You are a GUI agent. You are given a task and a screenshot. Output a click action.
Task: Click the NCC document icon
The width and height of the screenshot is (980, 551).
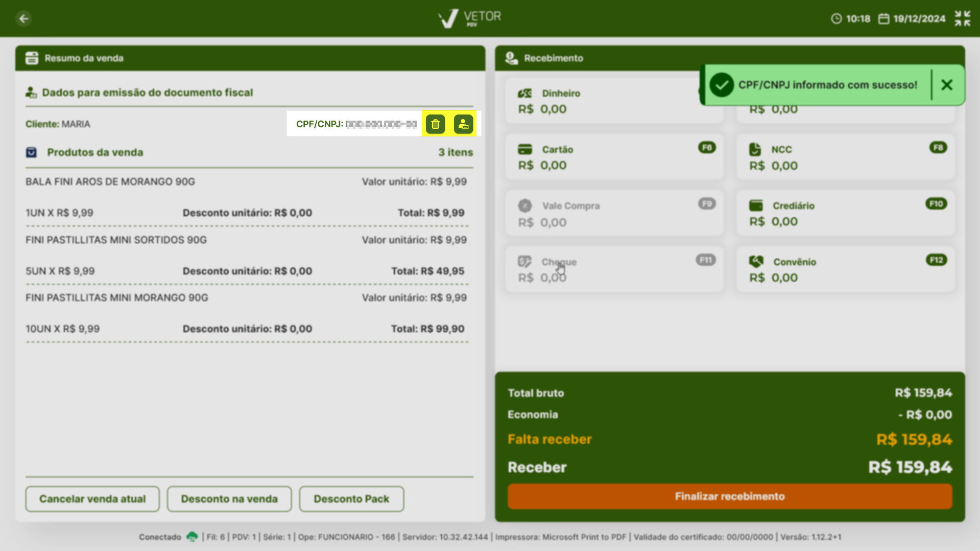[755, 149]
